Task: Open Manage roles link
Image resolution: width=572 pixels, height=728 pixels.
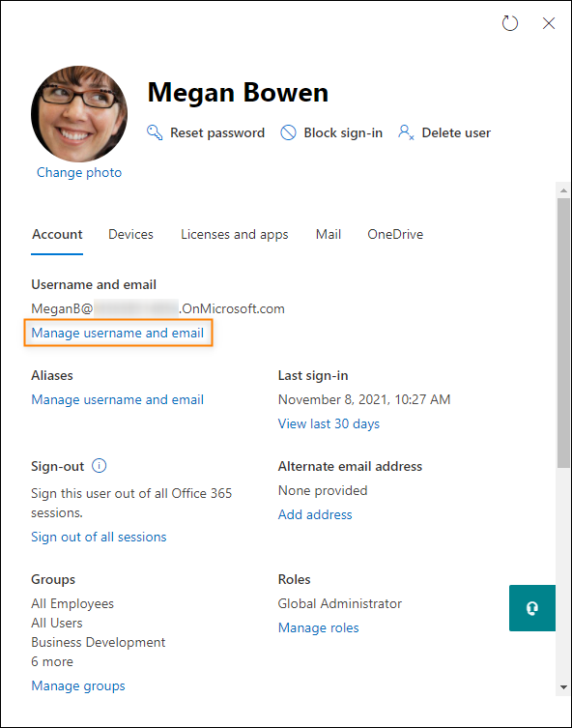Action: tap(318, 628)
